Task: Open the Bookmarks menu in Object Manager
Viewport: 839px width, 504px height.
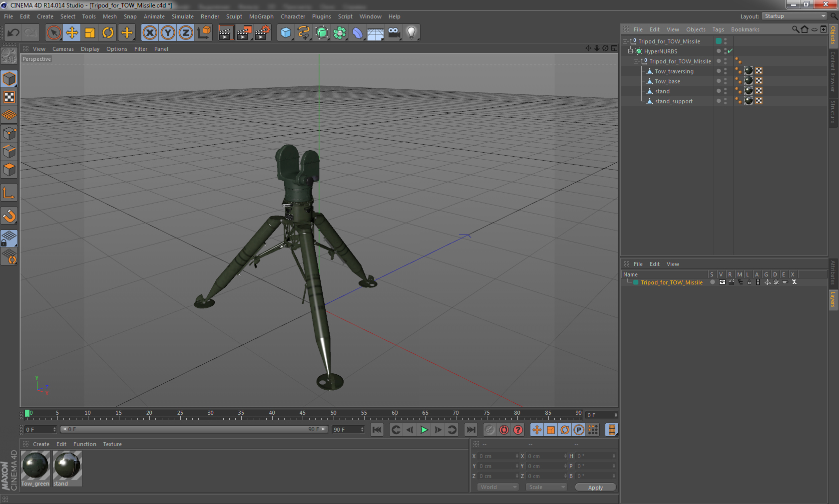Action: pos(745,29)
